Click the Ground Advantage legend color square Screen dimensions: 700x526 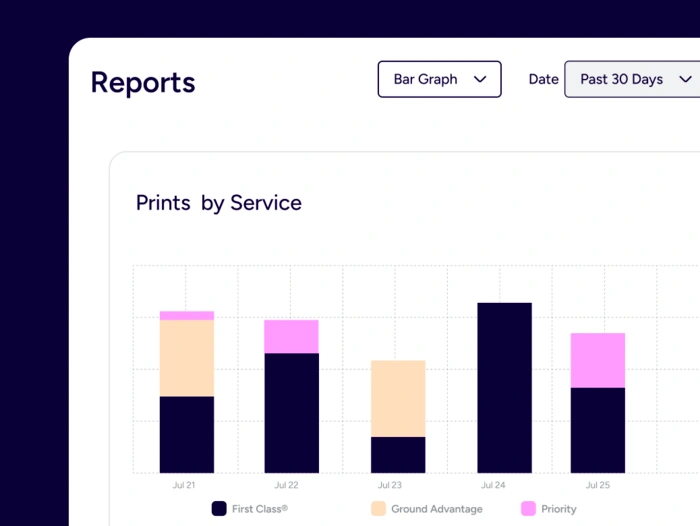pyautogui.click(x=378, y=508)
